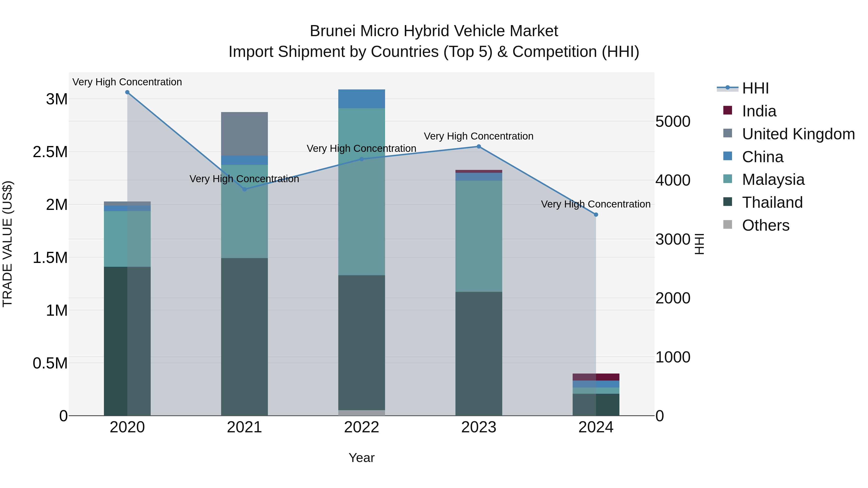This screenshot has height=488, width=868.
Task: Click the 2020 x-axis label
Action: tap(127, 427)
